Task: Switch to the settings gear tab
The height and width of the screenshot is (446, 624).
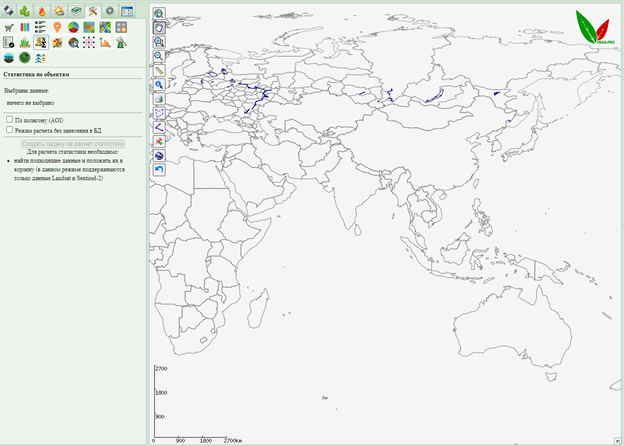Action: [x=109, y=11]
